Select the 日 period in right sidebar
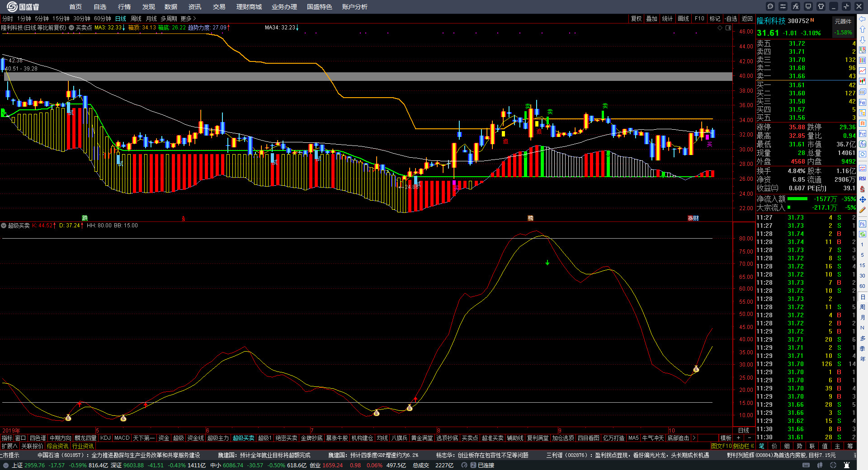This screenshot has height=470, width=868. [863, 297]
